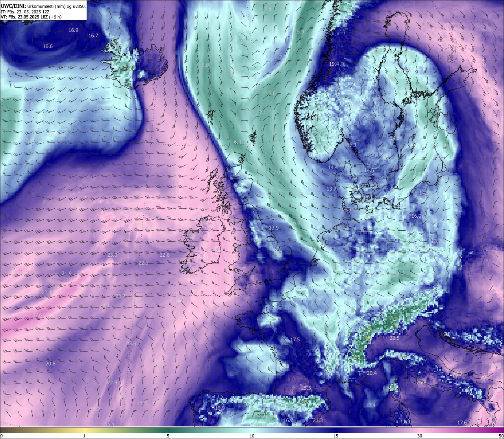The image size is (504, 439).
Task: Click the color scale tick label 10
Action: 252,436
